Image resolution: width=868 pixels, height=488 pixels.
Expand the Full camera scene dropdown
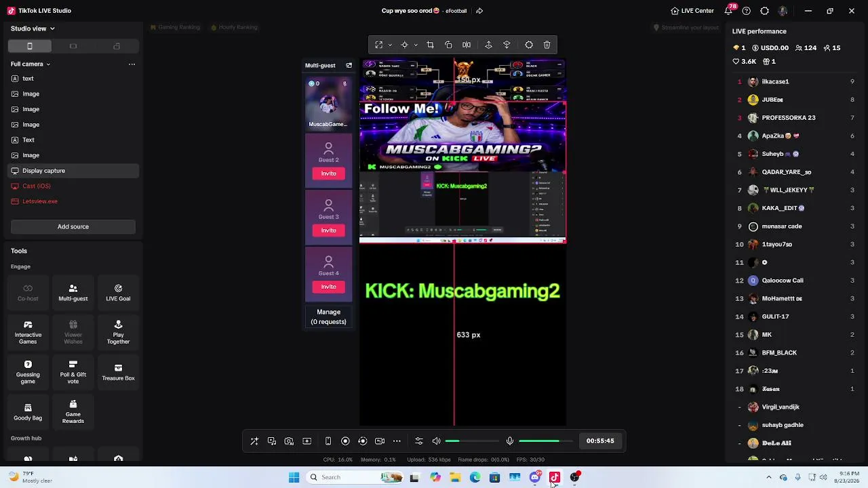[31, 64]
